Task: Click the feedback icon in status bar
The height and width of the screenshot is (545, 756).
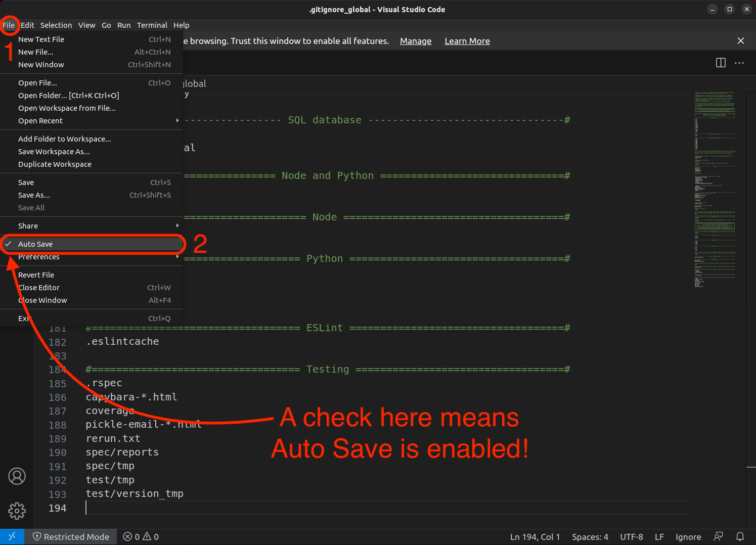Action: point(718,536)
